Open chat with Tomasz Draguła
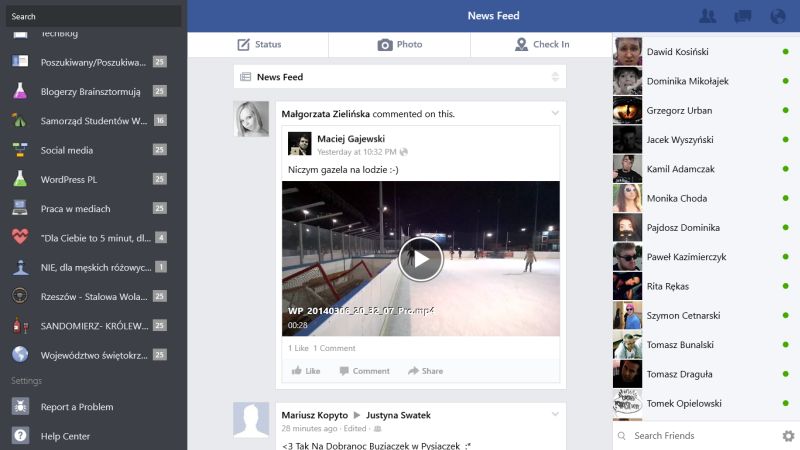Image resolution: width=800 pixels, height=450 pixels. (x=706, y=374)
